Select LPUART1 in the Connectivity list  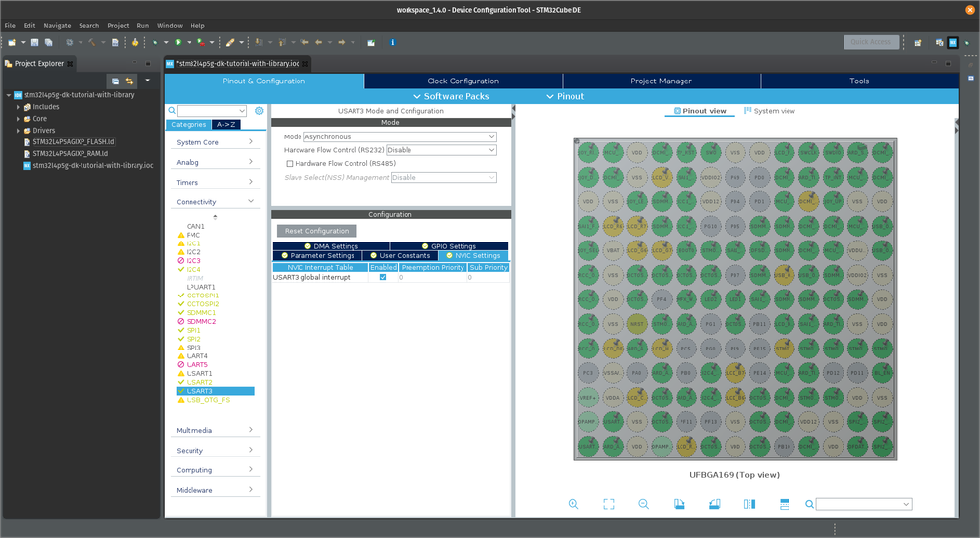[200, 287]
